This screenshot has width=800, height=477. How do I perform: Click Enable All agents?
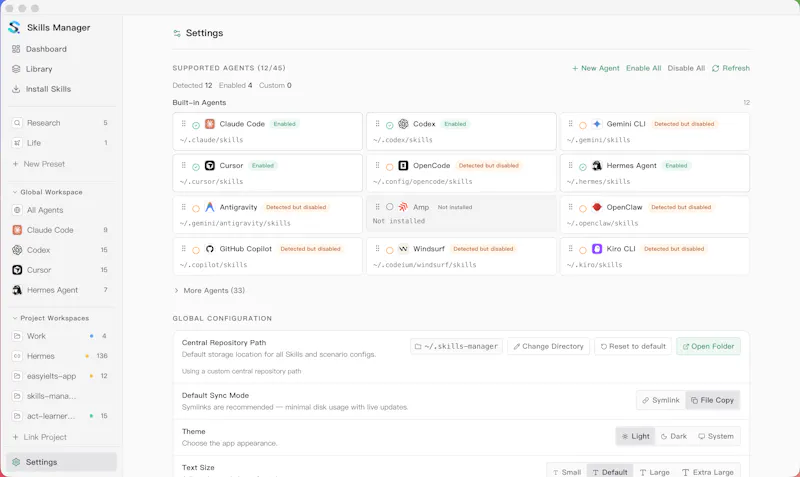point(643,68)
